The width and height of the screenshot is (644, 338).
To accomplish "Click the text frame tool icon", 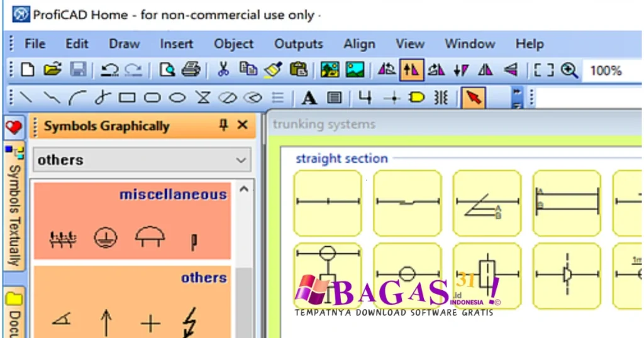I will coord(335,97).
